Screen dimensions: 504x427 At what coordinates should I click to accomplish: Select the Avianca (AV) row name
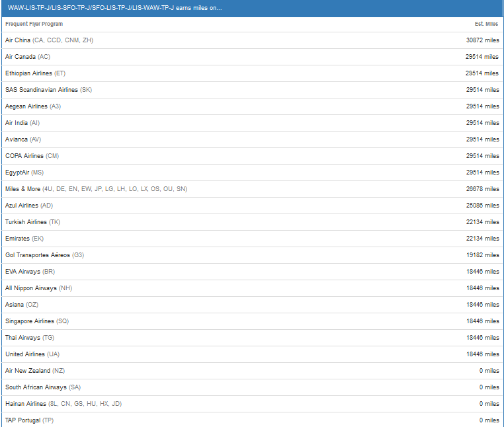click(x=23, y=139)
